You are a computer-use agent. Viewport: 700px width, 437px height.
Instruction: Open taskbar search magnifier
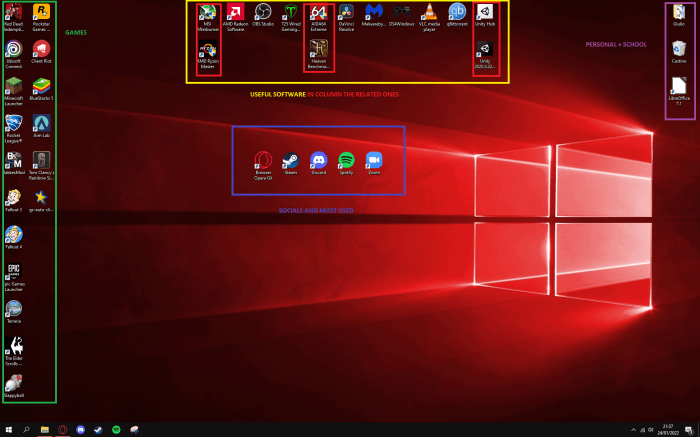coord(26,429)
